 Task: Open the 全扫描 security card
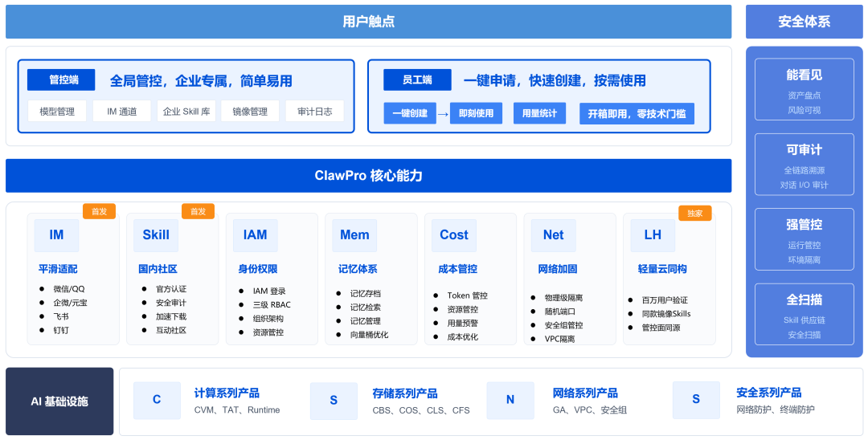(805, 315)
